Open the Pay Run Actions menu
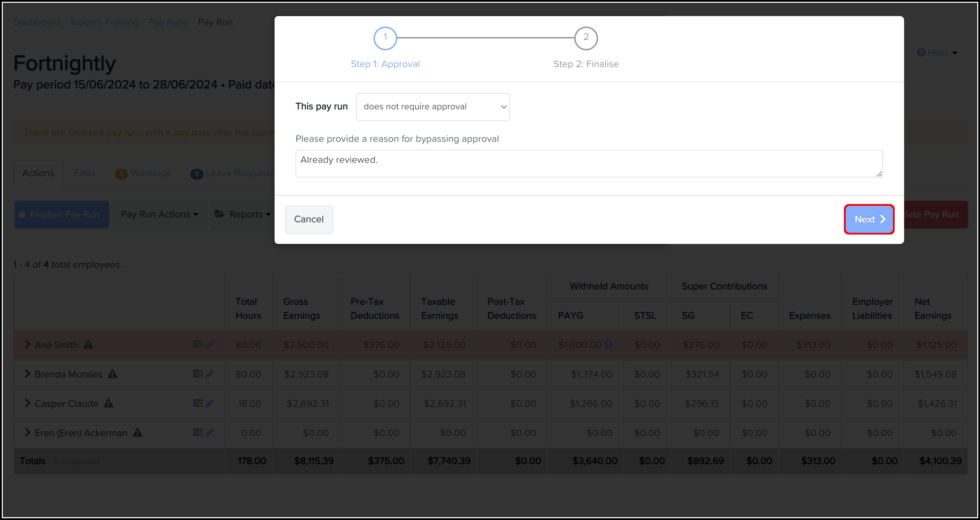This screenshot has height=520, width=980. pyautogui.click(x=159, y=214)
